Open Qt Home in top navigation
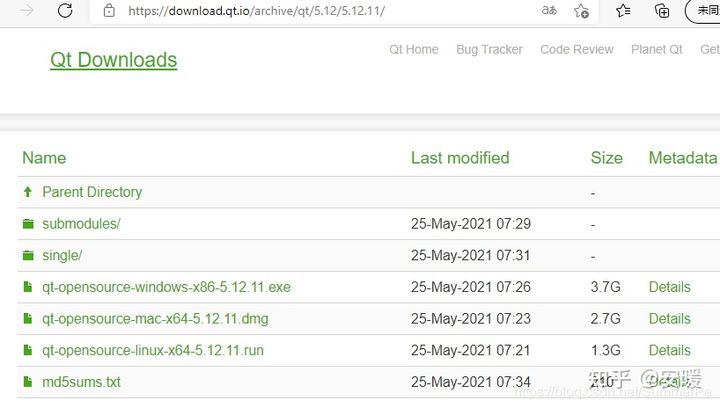 click(414, 50)
